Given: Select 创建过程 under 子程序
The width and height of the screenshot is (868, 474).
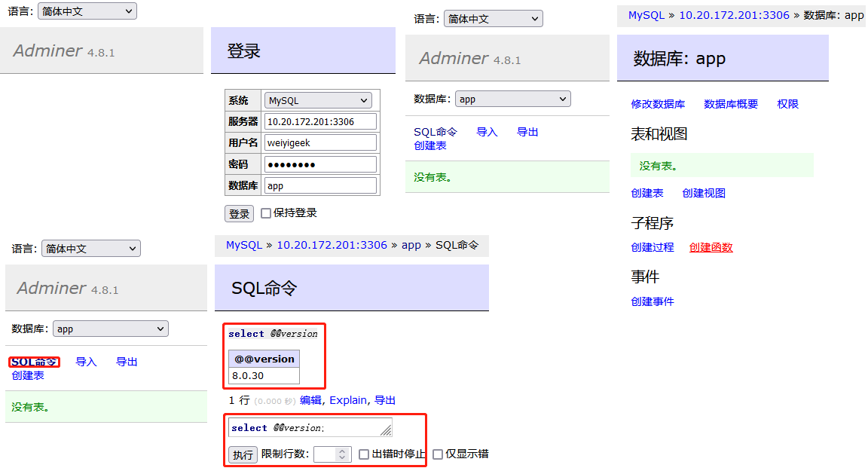Looking at the screenshot, I should click(652, 247).
